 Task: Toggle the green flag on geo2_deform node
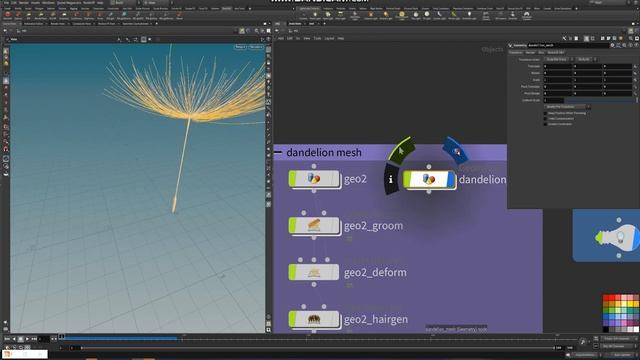click(293, 272)
